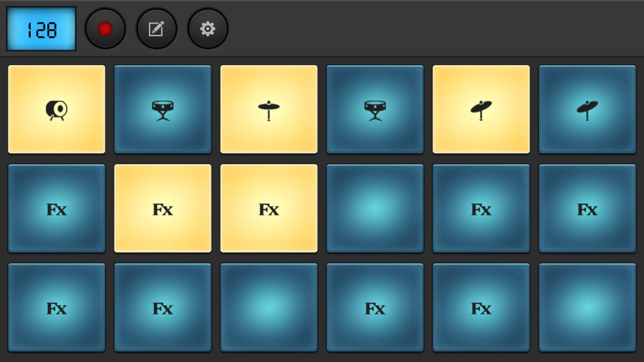Hit the yellow hi-hat pad

point(269,109)
